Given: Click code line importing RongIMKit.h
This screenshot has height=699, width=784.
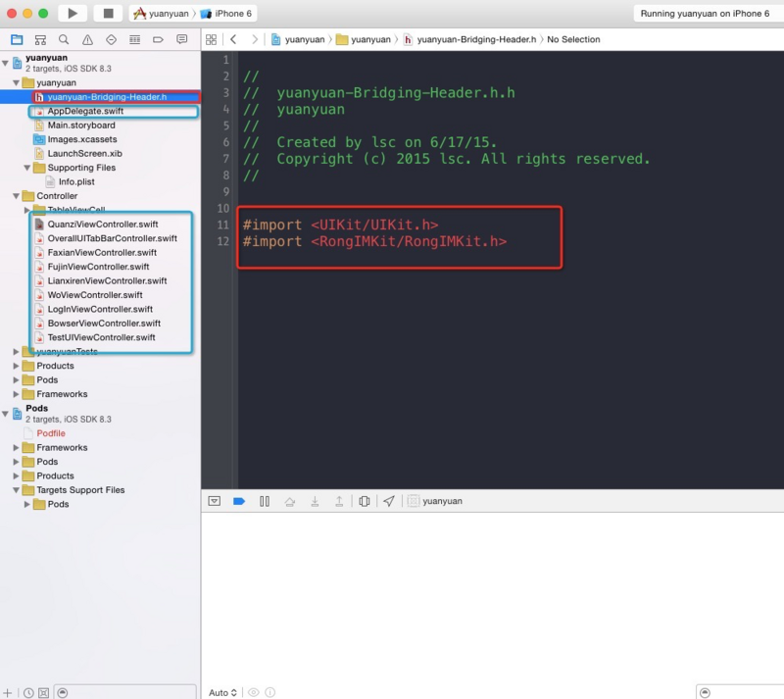Looking at the screenshot, I should click(374, 241).
